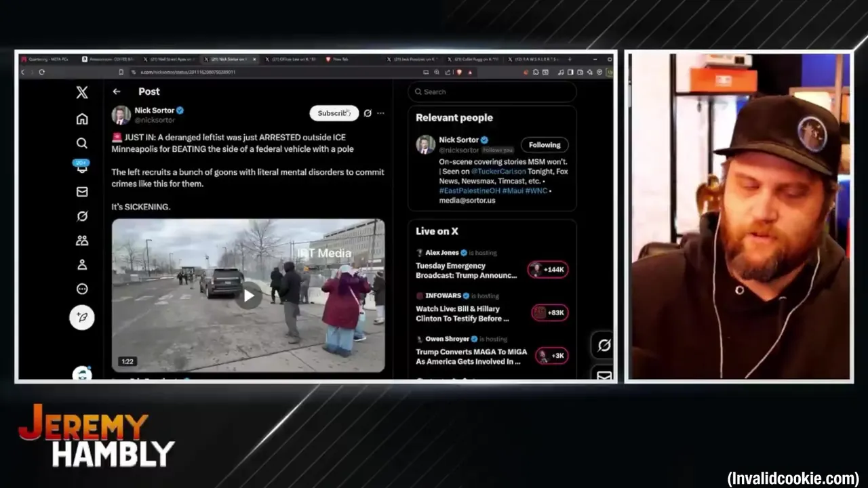
Task: Click the 1:22 video duration label
Action: 127,361
